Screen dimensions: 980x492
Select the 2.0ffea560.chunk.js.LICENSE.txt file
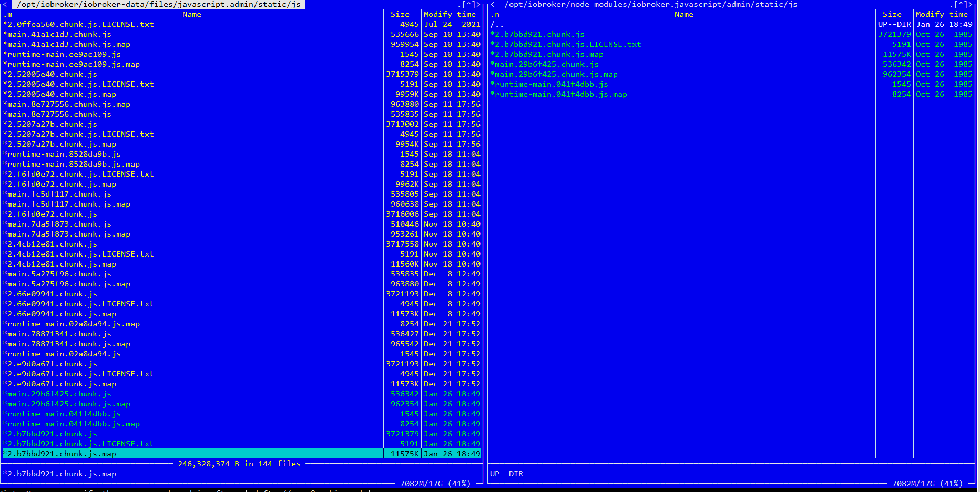78,24
